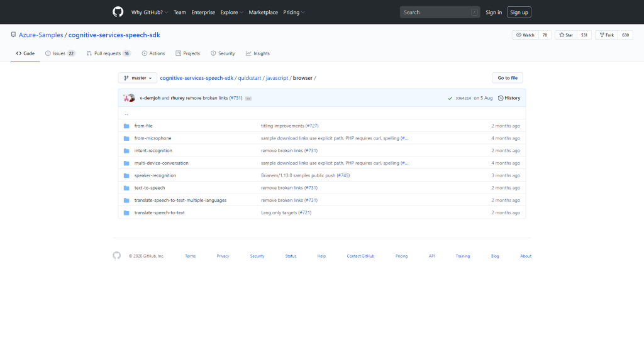Click the from-microphone folder icon
This screenshot has height=362, width=644.
[126, 138]
